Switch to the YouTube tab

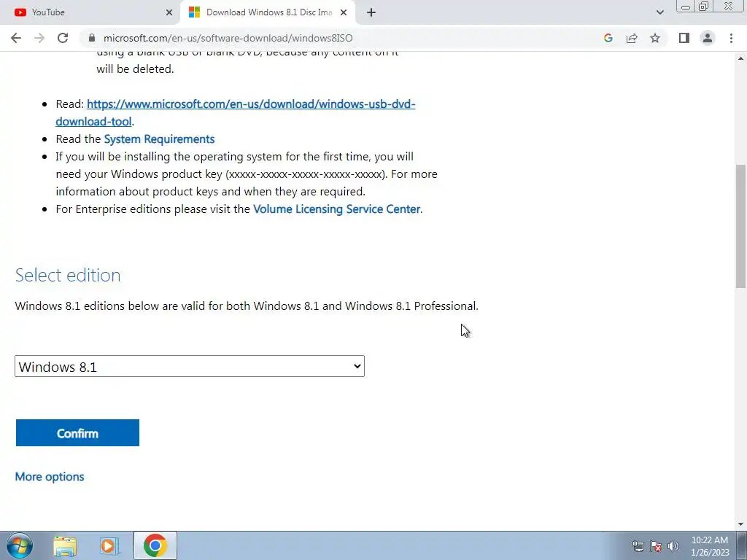tap(90, 12)
